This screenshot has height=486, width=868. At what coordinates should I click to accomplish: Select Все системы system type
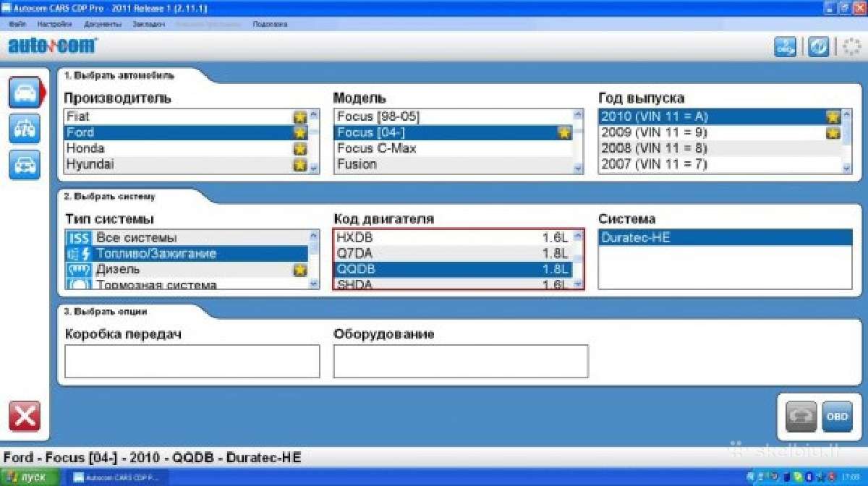(x=187, y=238)
